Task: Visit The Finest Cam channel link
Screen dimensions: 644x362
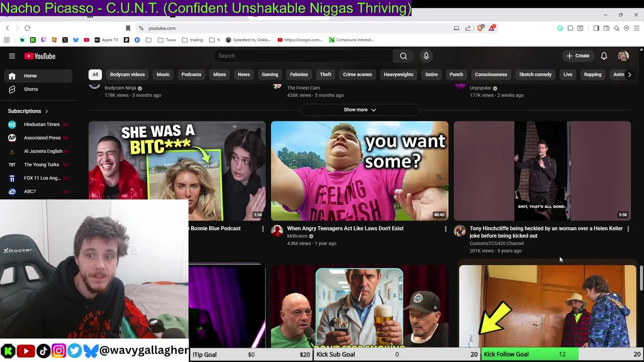Action: point(303,88)
